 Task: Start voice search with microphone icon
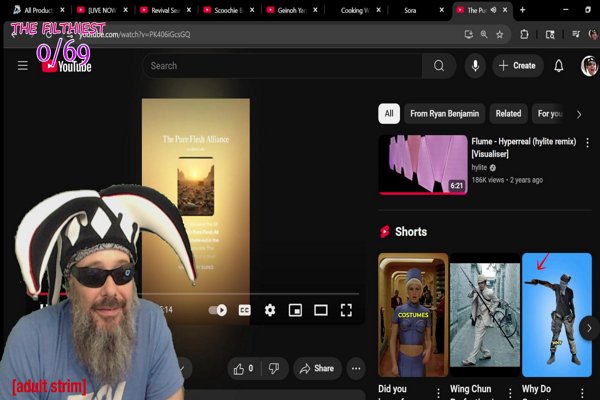pos(475,66)
